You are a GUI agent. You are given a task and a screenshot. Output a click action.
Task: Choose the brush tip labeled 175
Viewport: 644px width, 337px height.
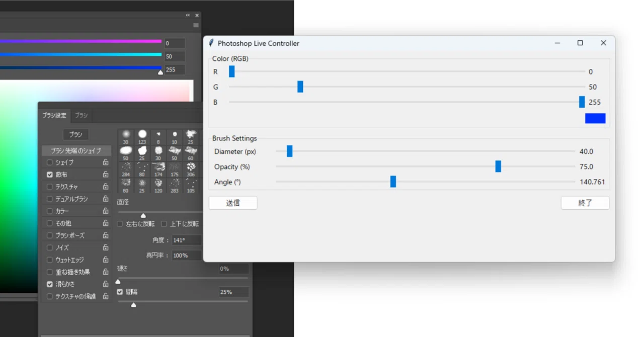174,170
